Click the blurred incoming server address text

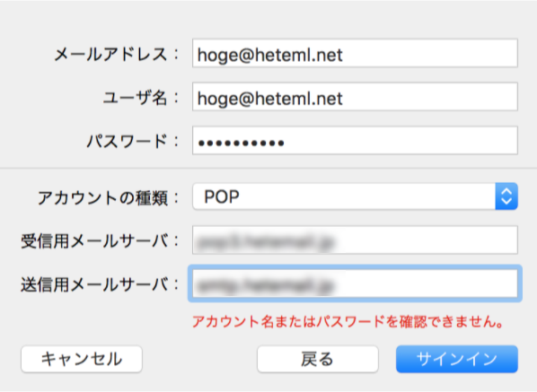pos(265,242)
